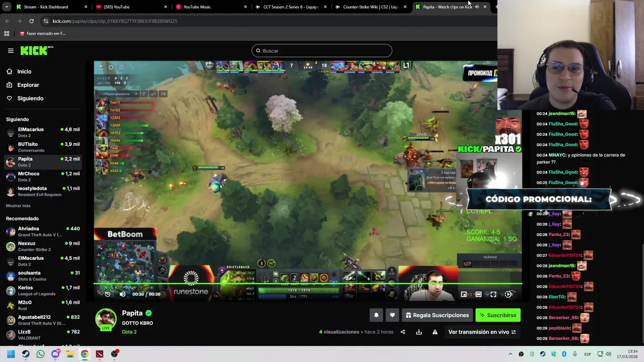This screenshot has width=644, height=362.
Task: Report the clip with warning icon
Action: coord(435,332)
